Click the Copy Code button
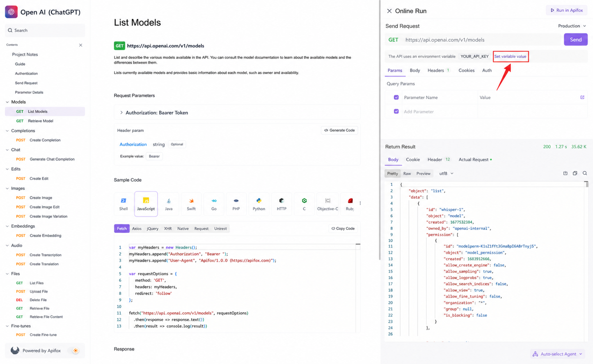Image resolution: width=593 pixels, height=364 pixels. [343, 228]
